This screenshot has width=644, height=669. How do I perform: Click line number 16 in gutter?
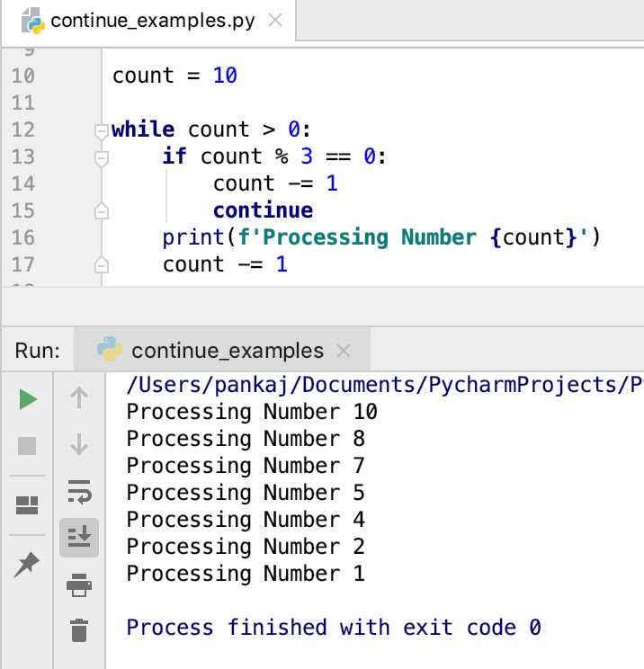[x=23, y=237]
